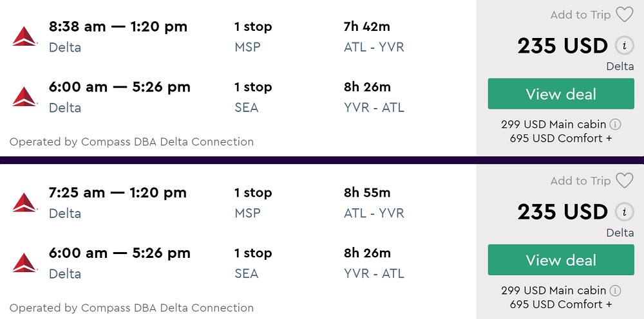
Task: Open the 7:25 am — 1:20 pm flight details
Action: 118,193
